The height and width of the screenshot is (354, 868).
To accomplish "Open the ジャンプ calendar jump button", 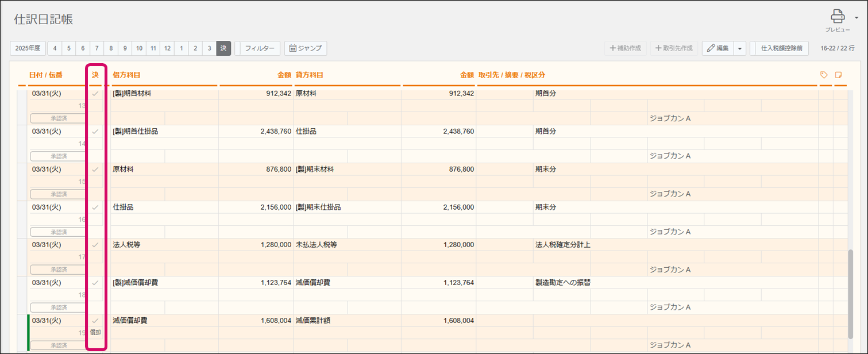I will coord(306,49).
